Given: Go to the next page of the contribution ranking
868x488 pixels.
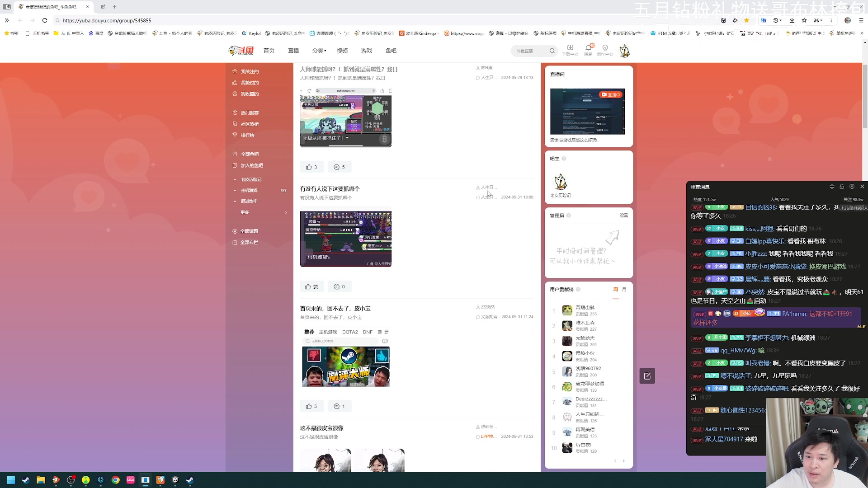Looking at the screenshot, I should click(x=624, y=461).
